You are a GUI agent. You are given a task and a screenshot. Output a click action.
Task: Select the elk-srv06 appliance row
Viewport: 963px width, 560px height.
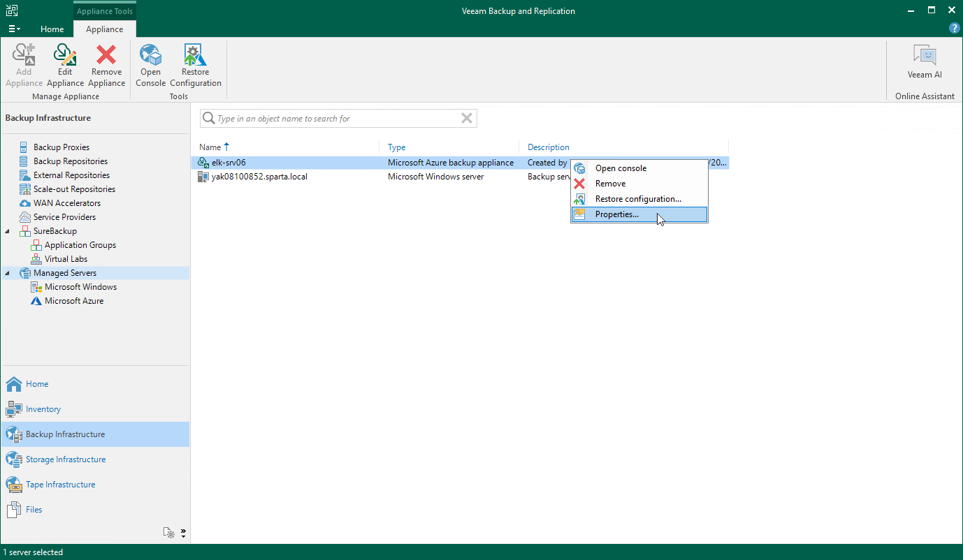click(x=461, y=163)
